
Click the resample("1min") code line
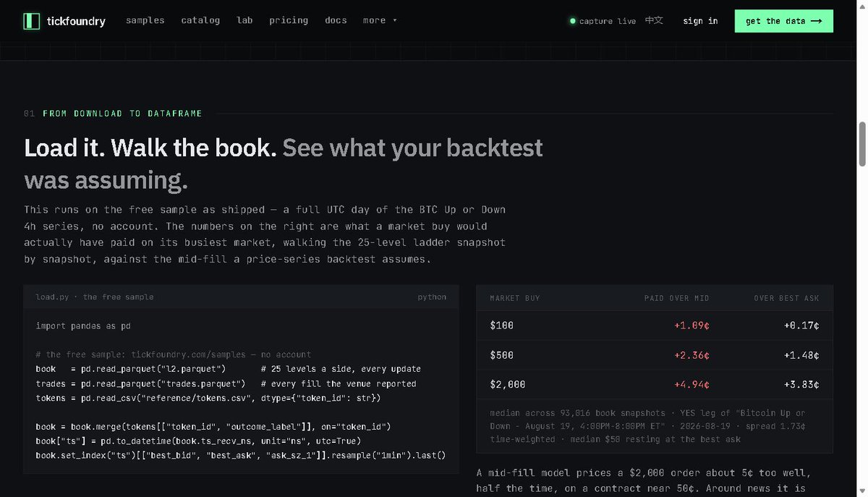pyautogui.click(x=241, y=455)
